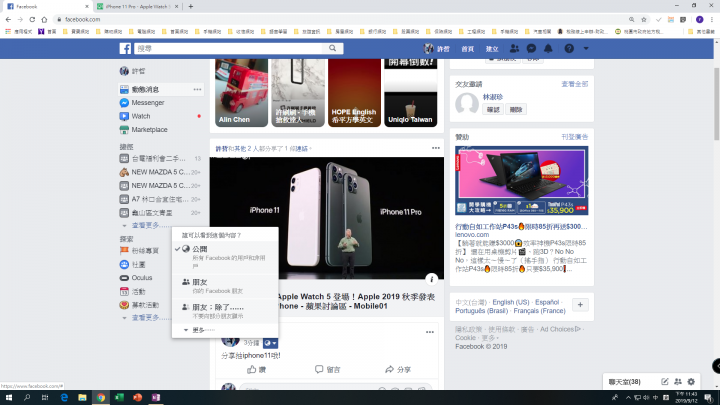720x405 pixels.
Task: Open chat settings gear icon
Action: [x=691, y=381]
